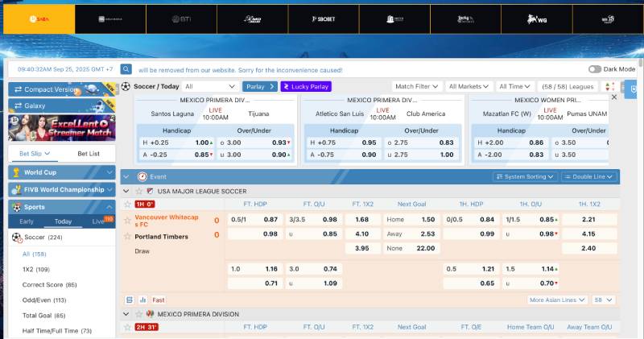Select Santos Laguna handicap odds 1.00
Image resolution: width=644 pixels, height=339 pixels.
(x=203, y=143)
